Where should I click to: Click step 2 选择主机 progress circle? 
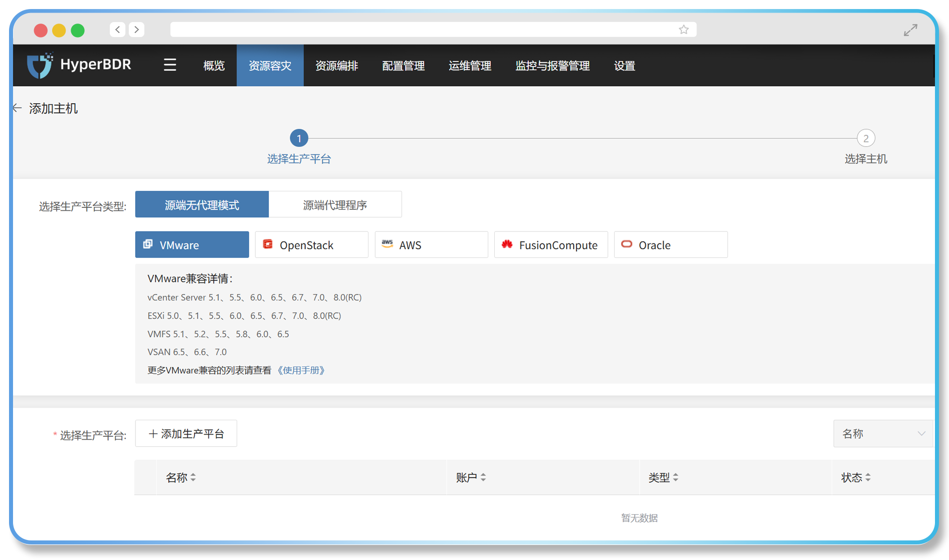click(866, 138)
